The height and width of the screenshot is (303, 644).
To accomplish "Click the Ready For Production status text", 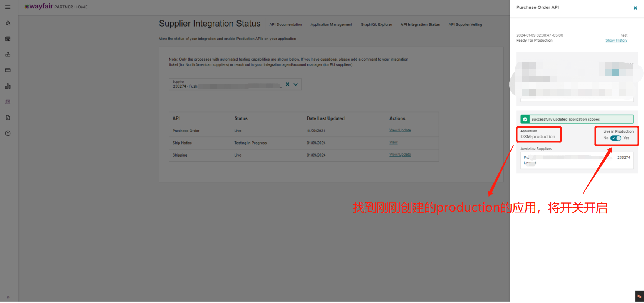I will (534, 40).
